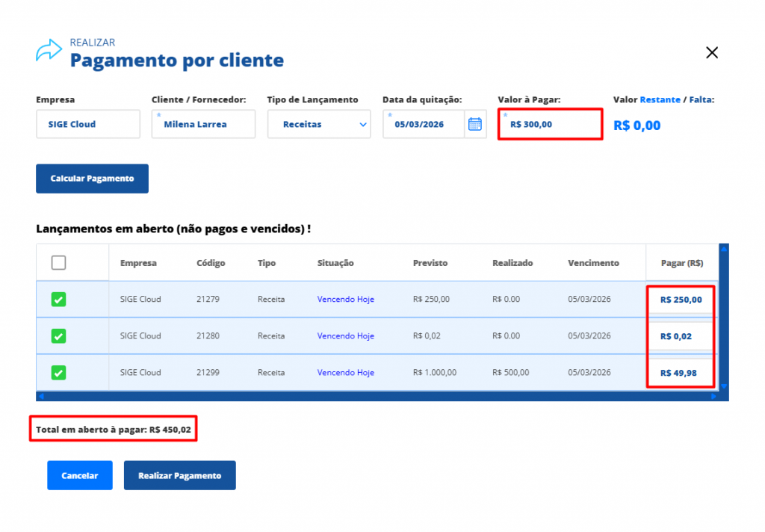Edit the Pagar value R$ 250,00
The width and height of the screenshot is (765, 532).
[x=681, y=300]
